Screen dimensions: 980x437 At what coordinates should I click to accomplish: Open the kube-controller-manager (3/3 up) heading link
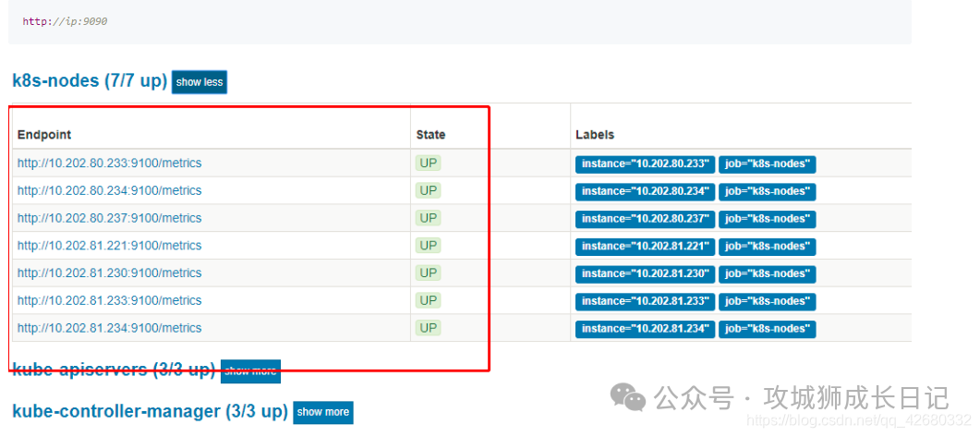point(150,411)
